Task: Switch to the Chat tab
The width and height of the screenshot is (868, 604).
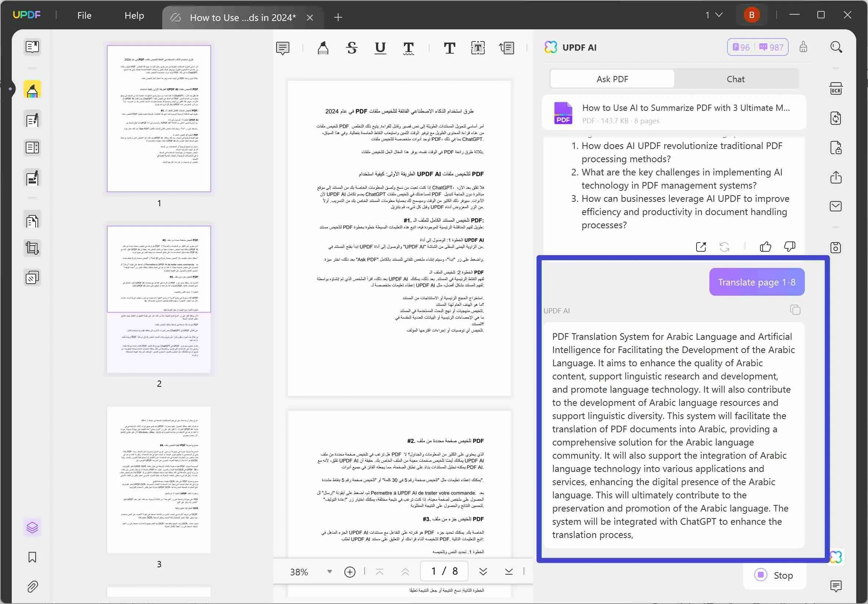Action: (x=735, y=79)
